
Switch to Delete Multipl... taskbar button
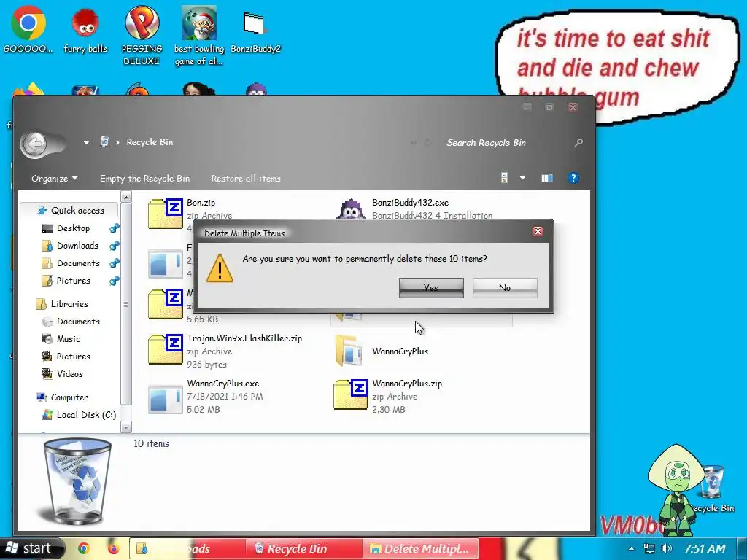pyautogui.click(x=420, y=548)
